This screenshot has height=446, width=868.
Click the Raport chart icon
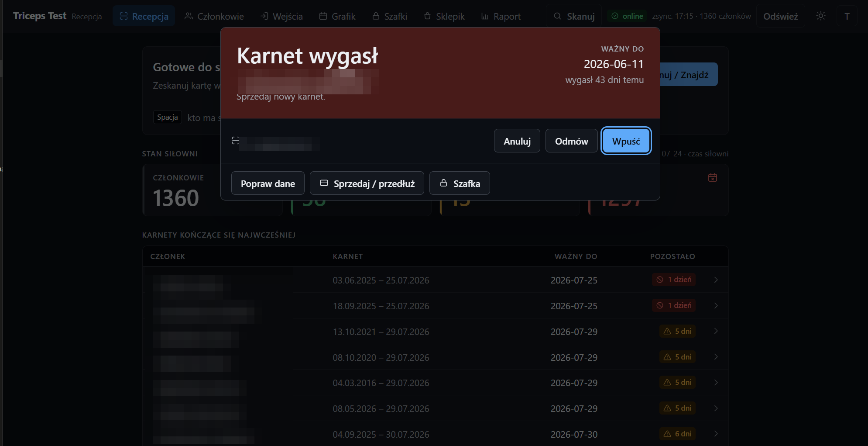tap(485, 16)
